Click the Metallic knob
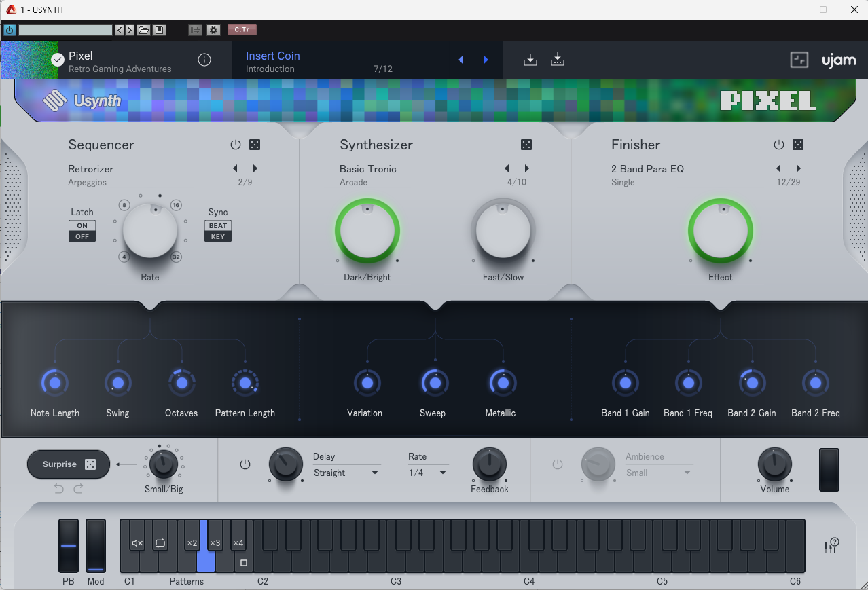This screenshot has height=590, width=868. tap(503, 383)
